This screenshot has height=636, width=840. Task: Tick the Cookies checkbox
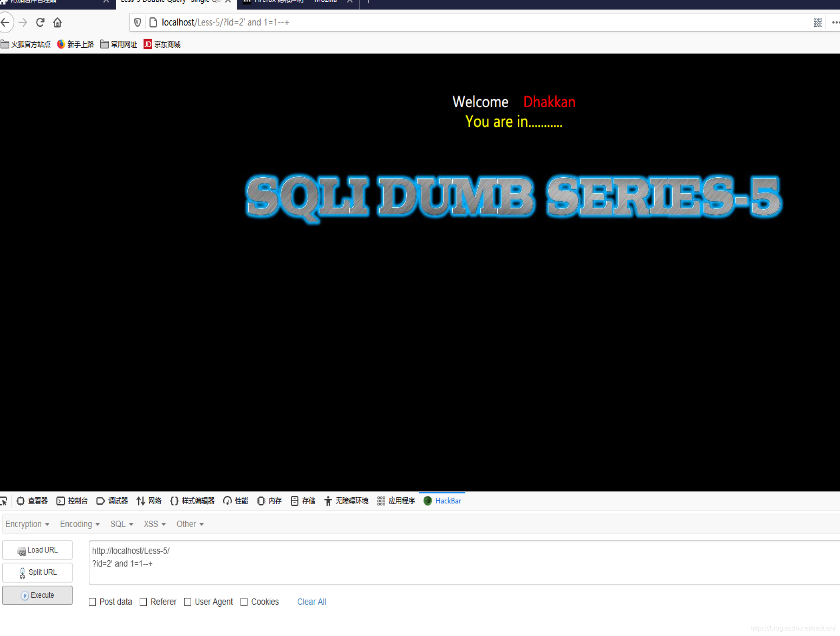[244, 602]
